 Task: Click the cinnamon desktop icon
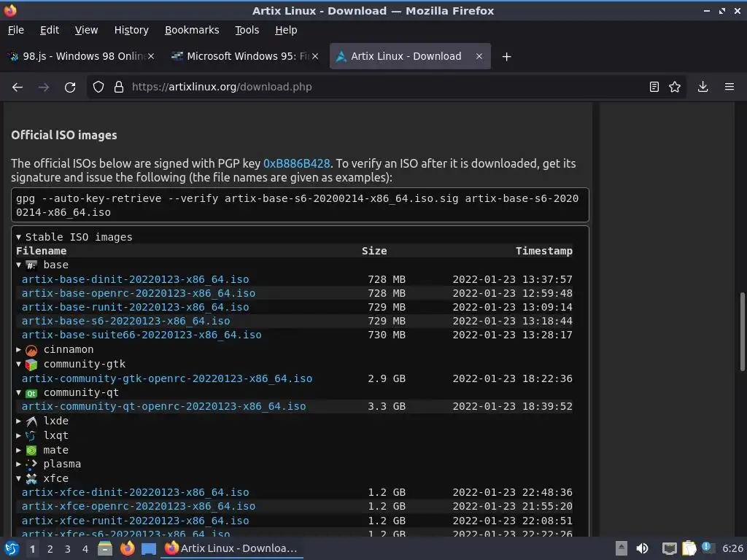31,351
